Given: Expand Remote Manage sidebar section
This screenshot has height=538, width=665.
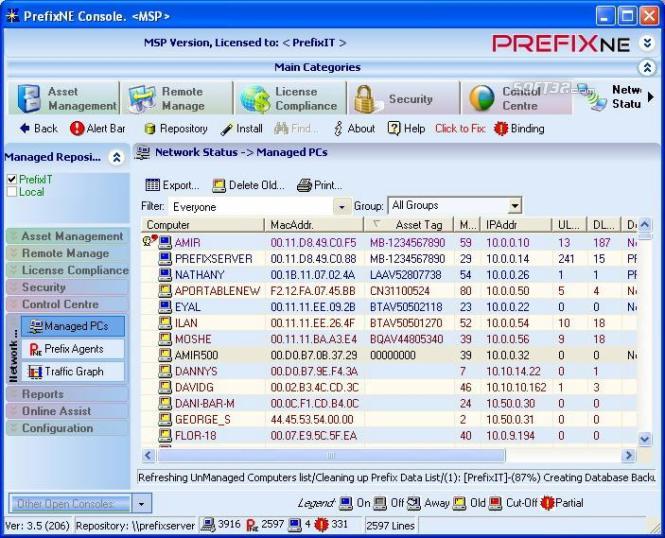Looking at the screenshot, I should point(68,253).
